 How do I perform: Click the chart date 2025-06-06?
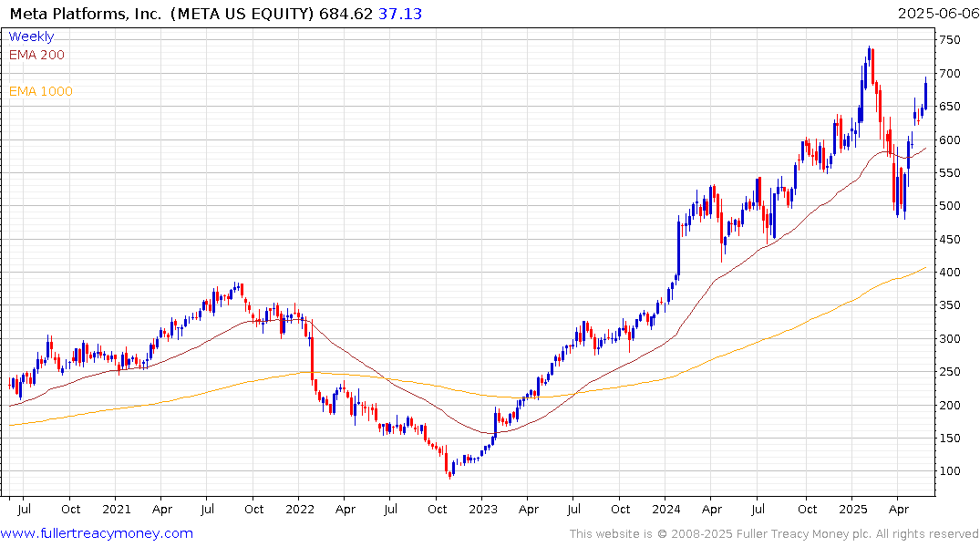tap(938, 14)
